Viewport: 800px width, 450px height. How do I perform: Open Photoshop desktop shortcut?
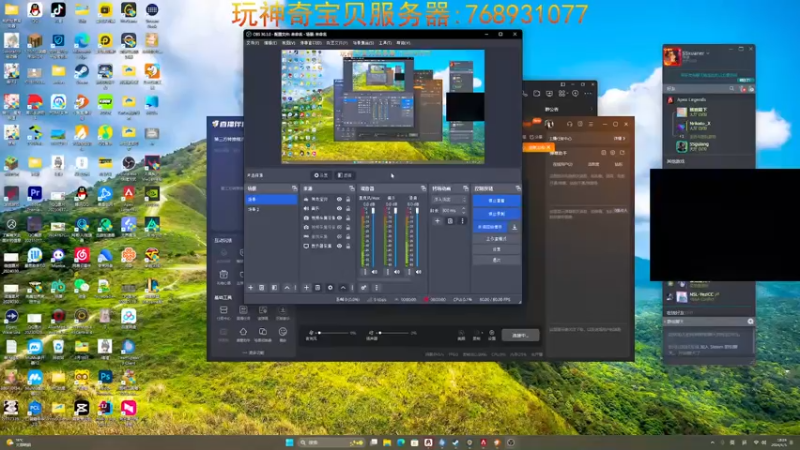pyautogui.click(x=105, y=377)
